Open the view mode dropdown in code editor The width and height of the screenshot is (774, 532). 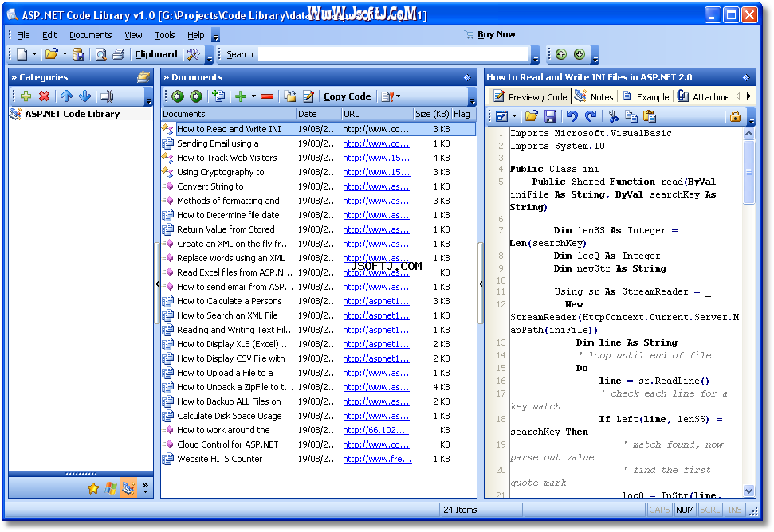514,116
